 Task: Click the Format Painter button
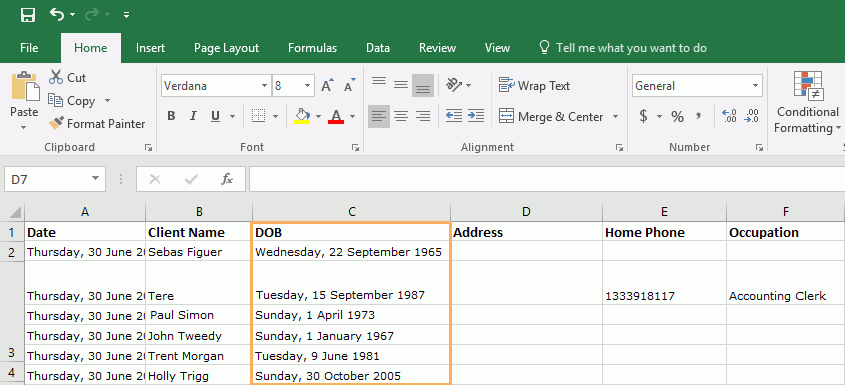[x=96, y=123]
